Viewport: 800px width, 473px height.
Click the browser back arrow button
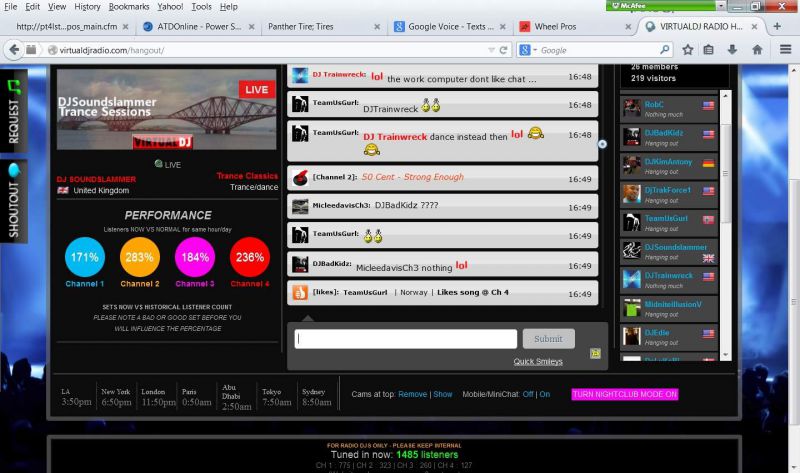click(x=15, y=49)
